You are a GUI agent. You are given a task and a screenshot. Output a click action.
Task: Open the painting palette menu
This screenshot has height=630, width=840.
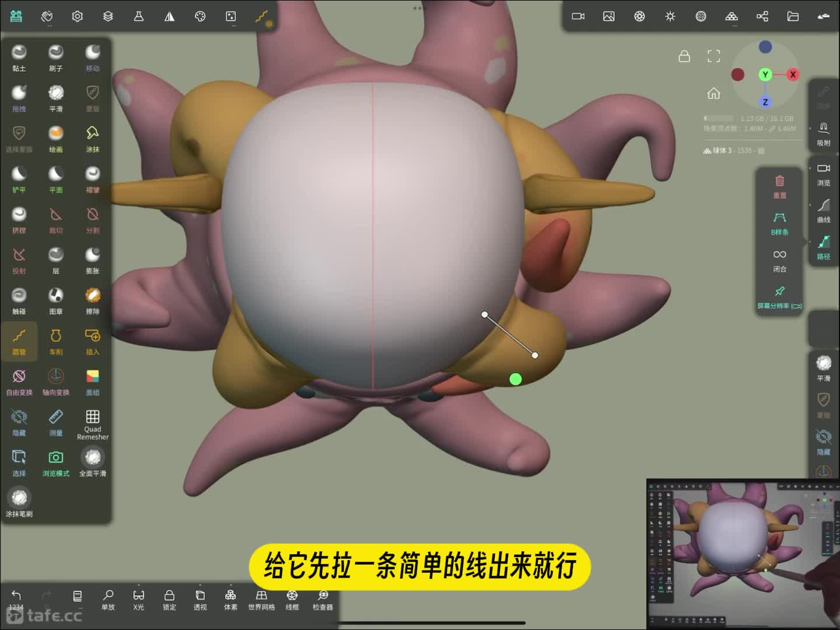[200, 16]
